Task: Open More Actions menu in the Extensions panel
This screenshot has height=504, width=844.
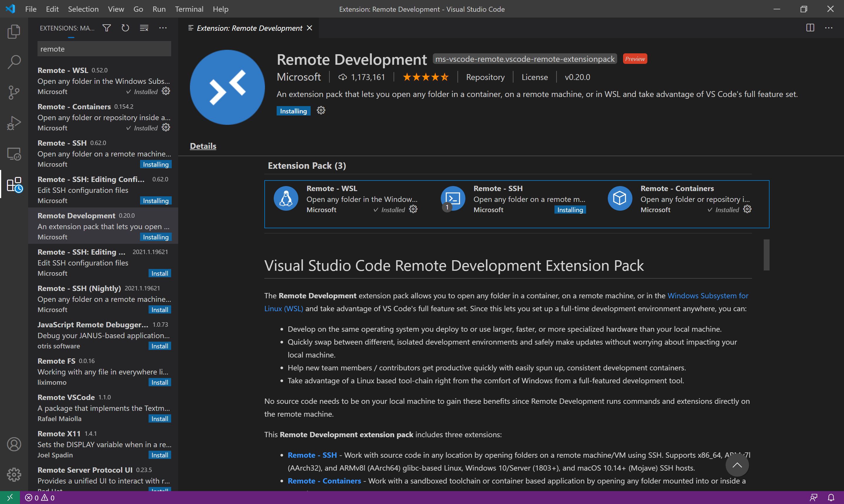Action: click(163, 28)
